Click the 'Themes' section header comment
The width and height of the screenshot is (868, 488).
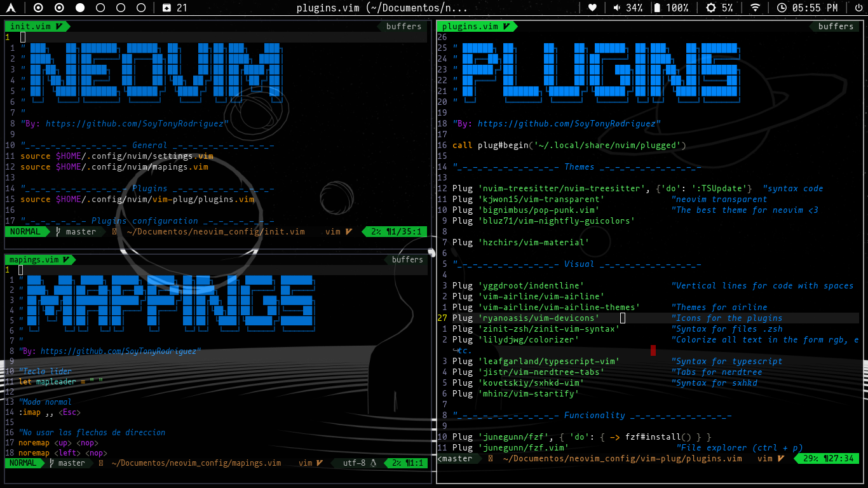[577, 167]
